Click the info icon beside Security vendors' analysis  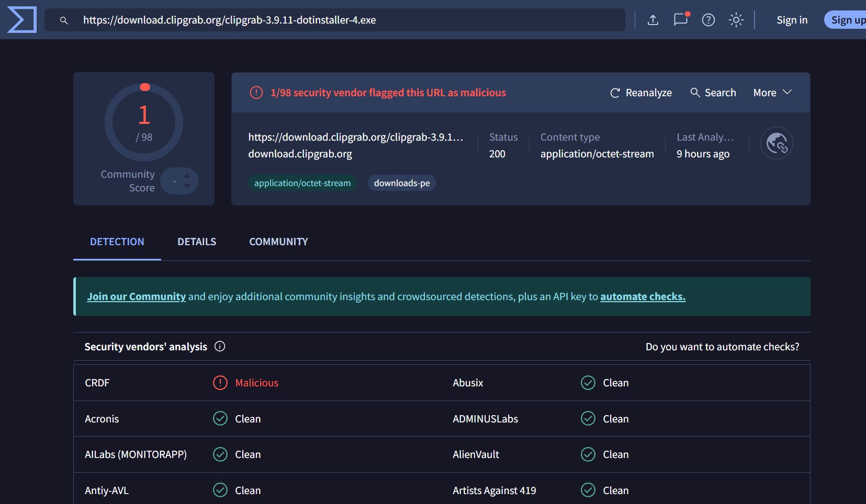[x=220, y=346]
